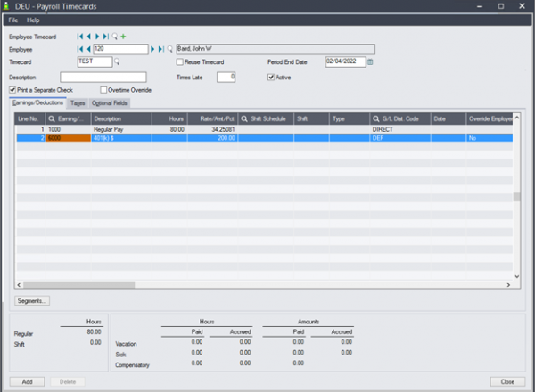Click the Period End Date field
535x392 pixels.
tap(345, 61)
